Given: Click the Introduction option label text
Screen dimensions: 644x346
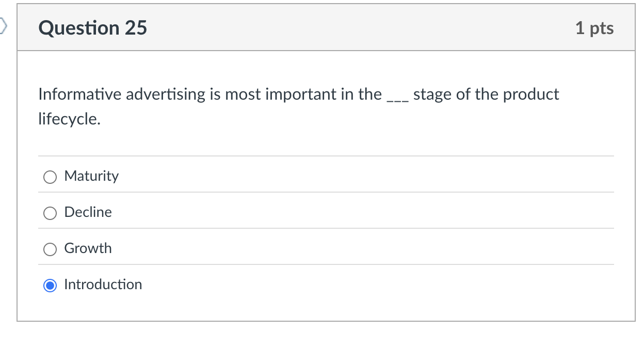Looking at the screenshot, I should [103, 285].
